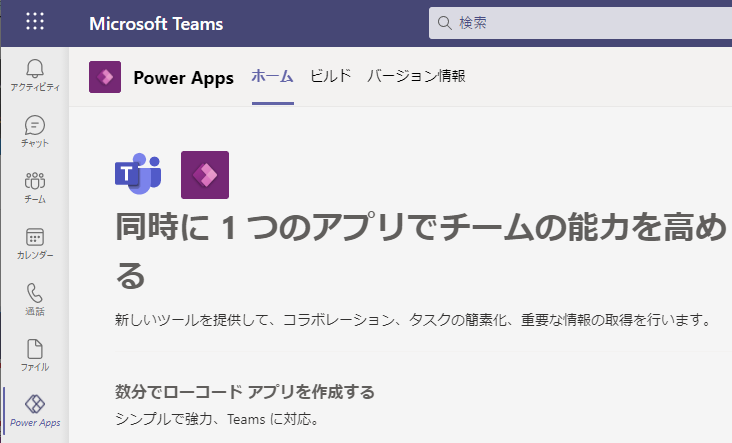The image size is (732, 443).
Task: Open 通話 phone in the sidebar
Action: pyautogui.click(x=35, y=299)
